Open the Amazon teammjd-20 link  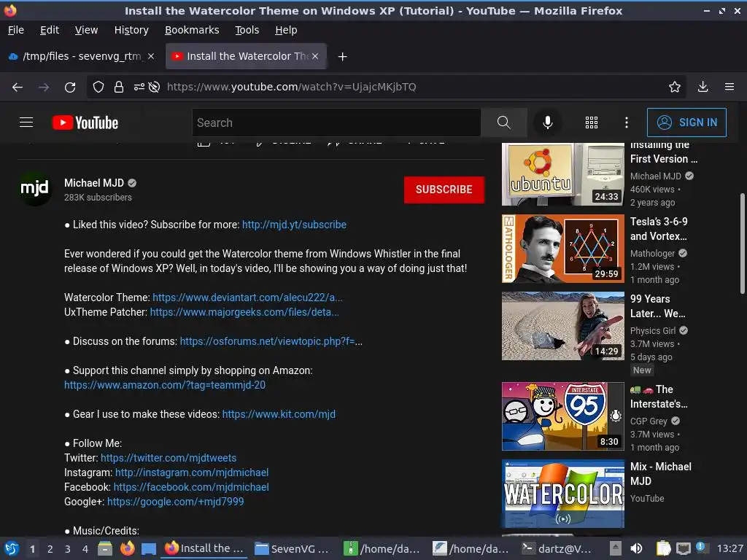coord(165,385)
